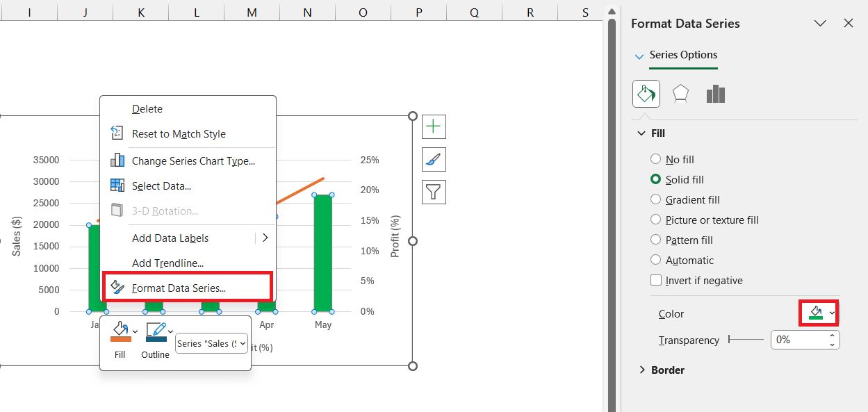Screen dimensions: 868x412
Task: Click the Fill paint bucket in mini toolbar
Action: [x=120, y=331]
